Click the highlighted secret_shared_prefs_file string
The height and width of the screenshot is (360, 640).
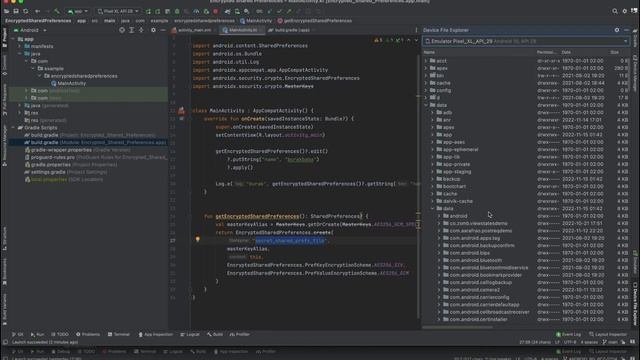click(x=290, y=241)
